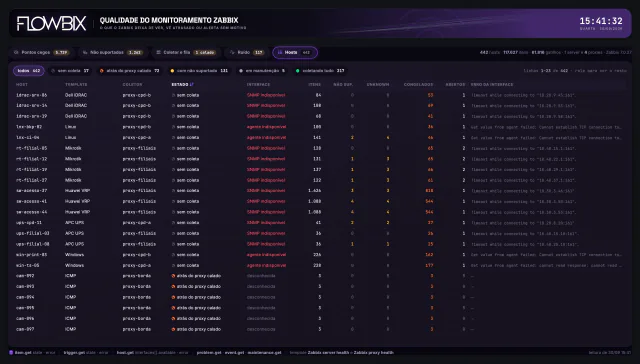Click the orange dot of 'atrás de proxy calado' filter
The image size is (640, 364).
(102, 71)
